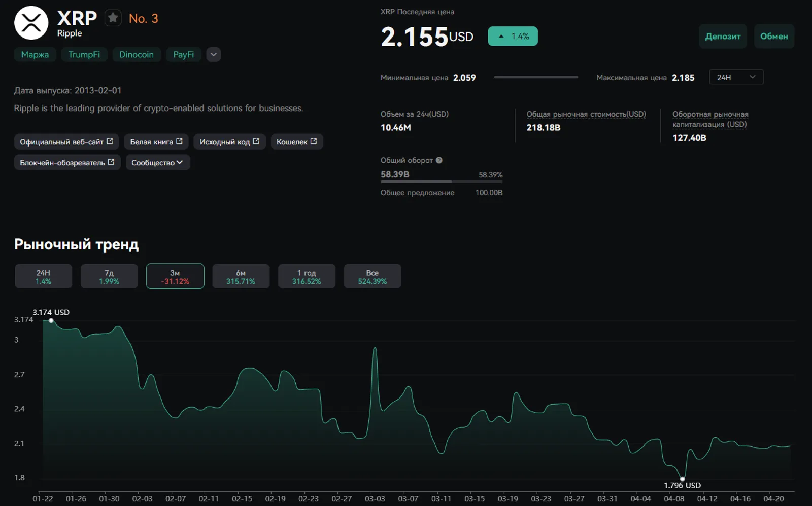Image resolution: width=812 pixels, height=506 pixels.
Task: Select the 3м trend tab
Action: click(x=175, y=276)
